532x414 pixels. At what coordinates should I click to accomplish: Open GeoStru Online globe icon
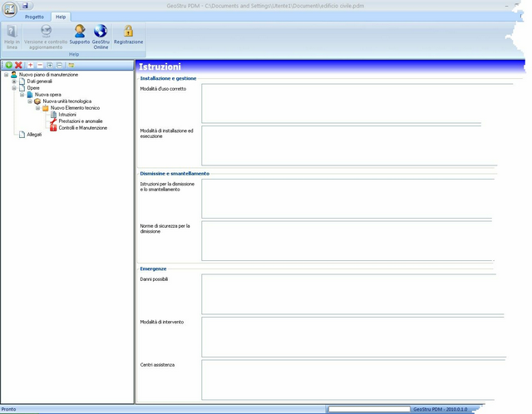point(101,37)
